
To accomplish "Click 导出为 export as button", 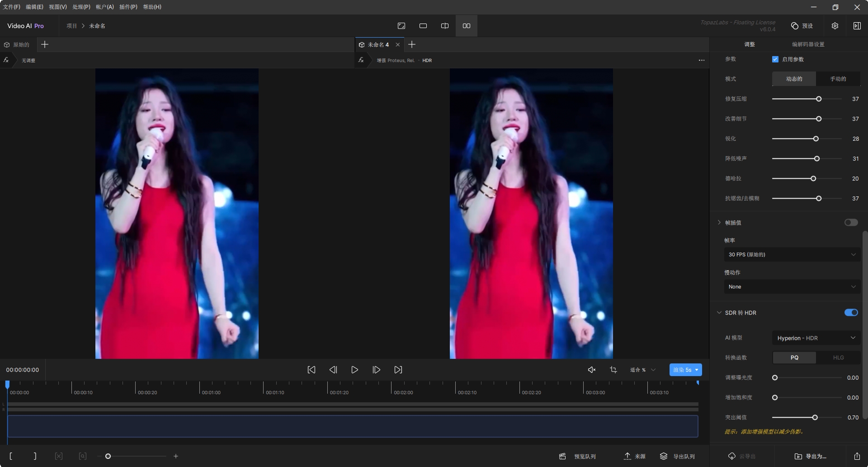I will [x=811, y=456].
